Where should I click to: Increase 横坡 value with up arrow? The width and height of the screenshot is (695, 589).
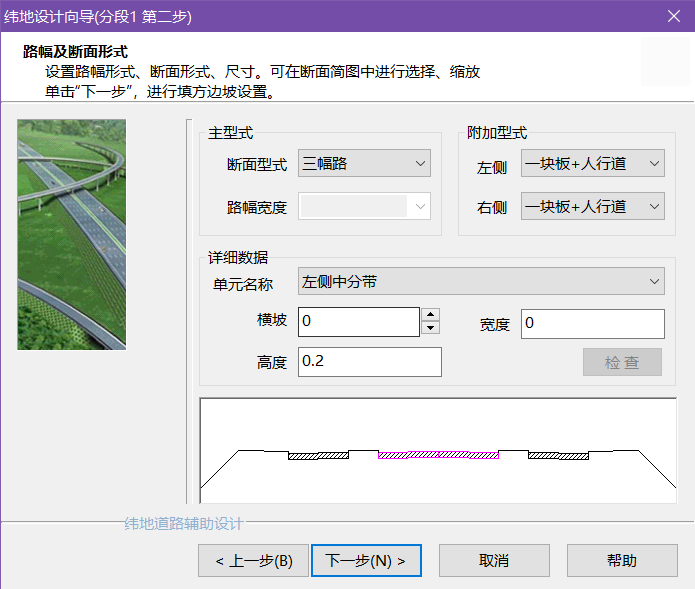[x=431, y=315]
